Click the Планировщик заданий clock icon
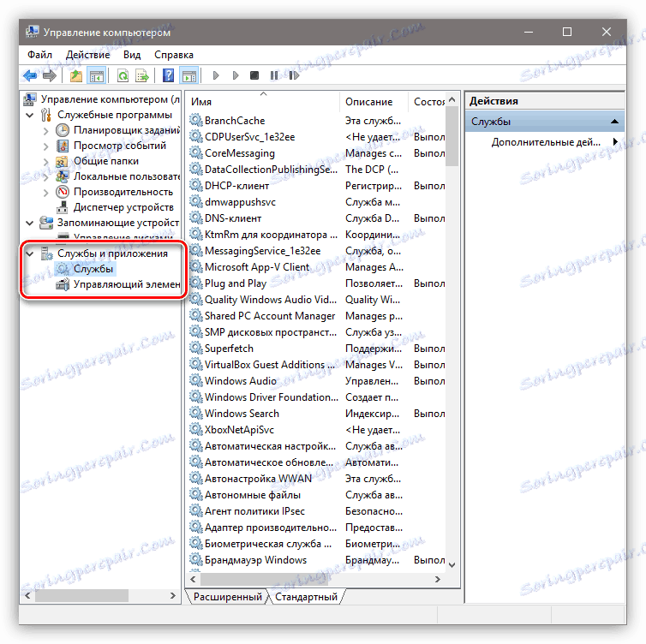This screenshot has height=644, width=646. (63, 130)
